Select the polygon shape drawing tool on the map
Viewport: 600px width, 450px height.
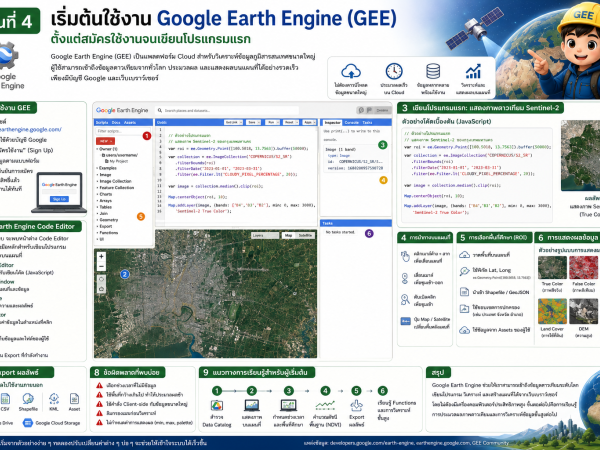click(101, 289)
